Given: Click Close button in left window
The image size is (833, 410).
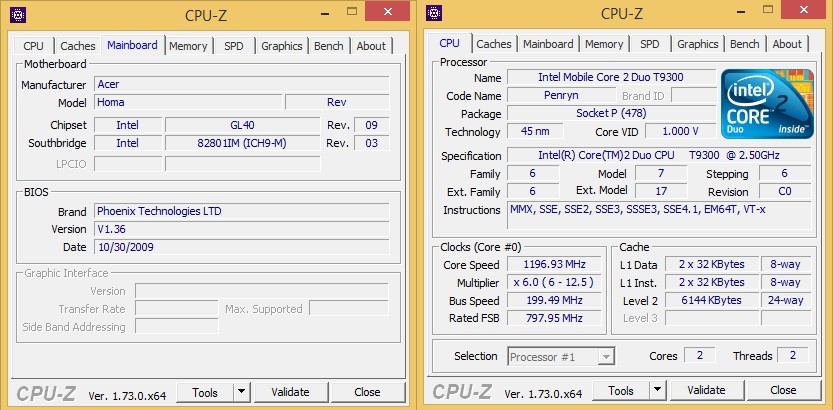Looking at the screenshot, I should pyautogui.click(x=367, y=392).
